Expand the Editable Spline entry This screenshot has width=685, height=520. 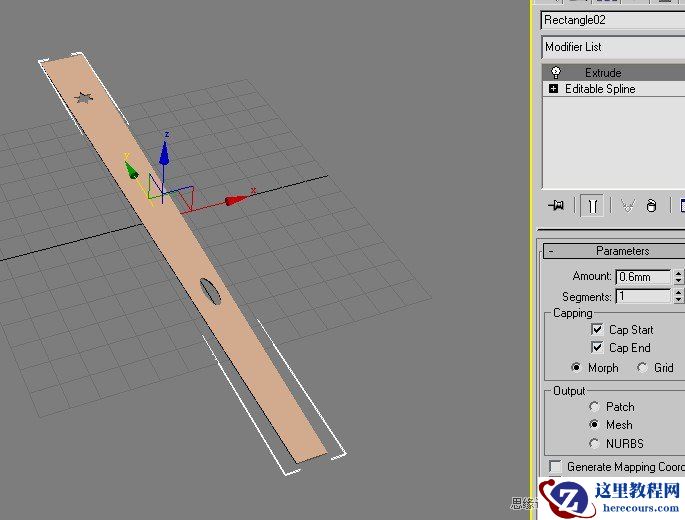[553, 89]
